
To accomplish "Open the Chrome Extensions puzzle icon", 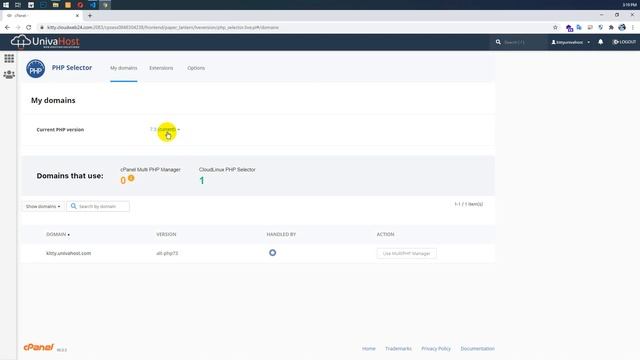I will [x=611, y=27].
